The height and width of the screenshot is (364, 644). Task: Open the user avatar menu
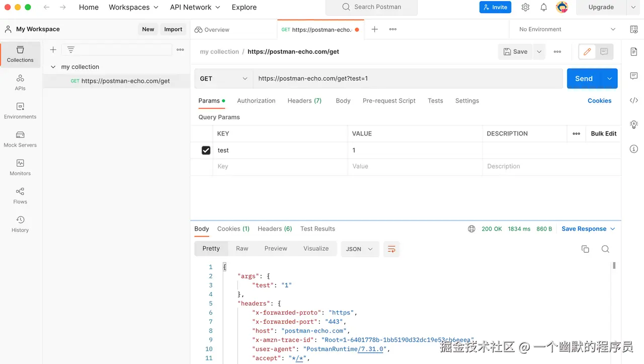tap(562, 7)
